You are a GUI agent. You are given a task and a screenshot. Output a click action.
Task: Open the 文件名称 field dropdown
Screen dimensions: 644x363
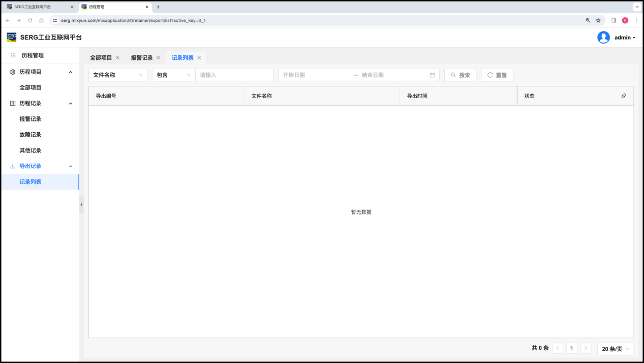[x=118, y=75]
